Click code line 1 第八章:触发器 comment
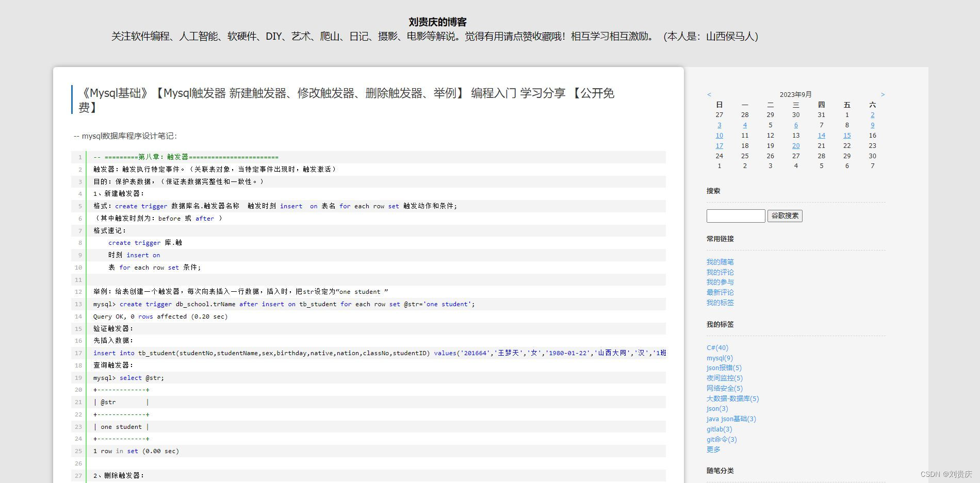Viewport: 980px width, 483px height. click(x=186, y=157)
